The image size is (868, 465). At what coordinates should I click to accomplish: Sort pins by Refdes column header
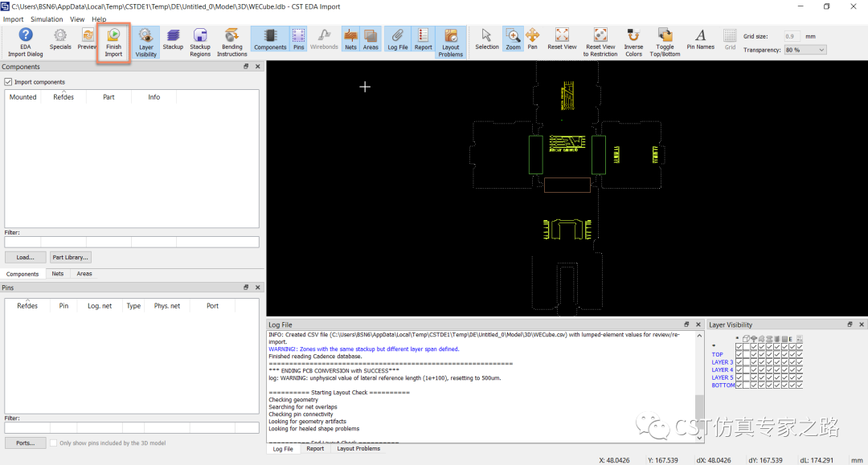click(x=27, y=306)
